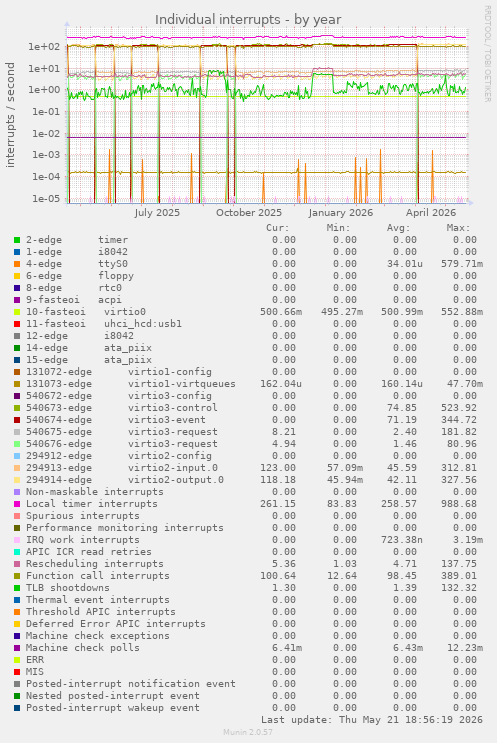Click the virtio3-control legend label
The width and height of the screenshot is (497, 743).
pos(172,408)
